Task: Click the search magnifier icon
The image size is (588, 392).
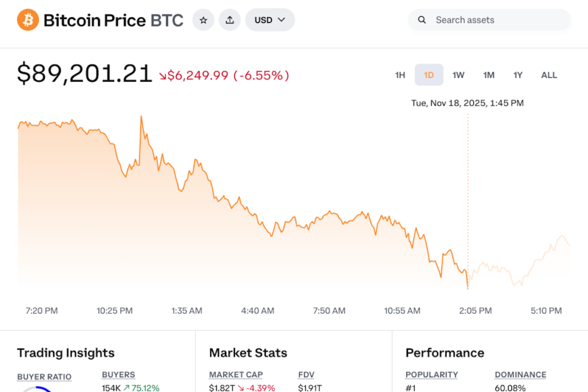Action: click(x=422, y=20)
